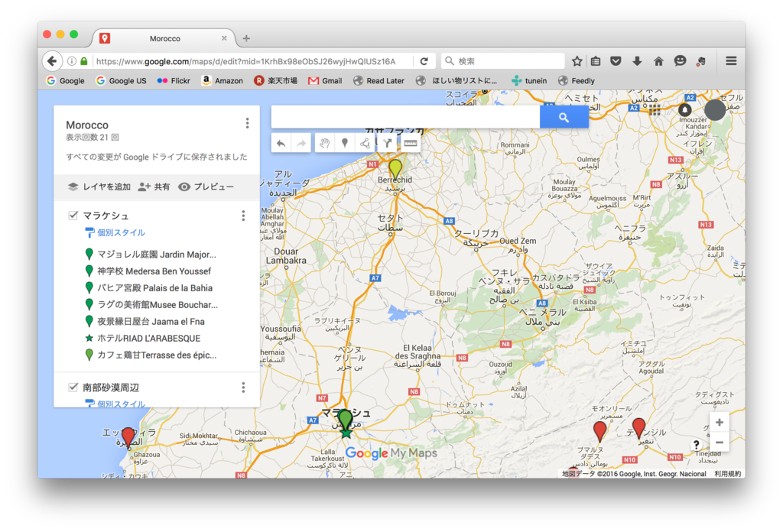Viewport: 783px width, 532px height.
Task: Open the Google apps grid icon
Action: point(655,110)
